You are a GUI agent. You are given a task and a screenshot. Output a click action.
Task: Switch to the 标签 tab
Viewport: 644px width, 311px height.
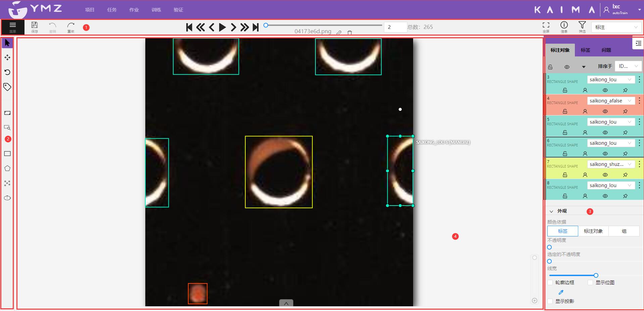585,50
